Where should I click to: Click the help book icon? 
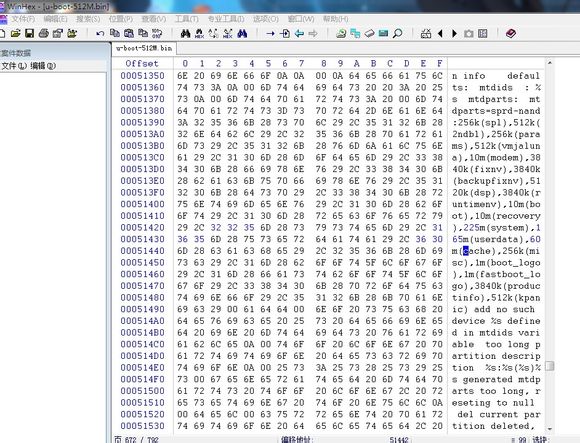click(511, 34)
